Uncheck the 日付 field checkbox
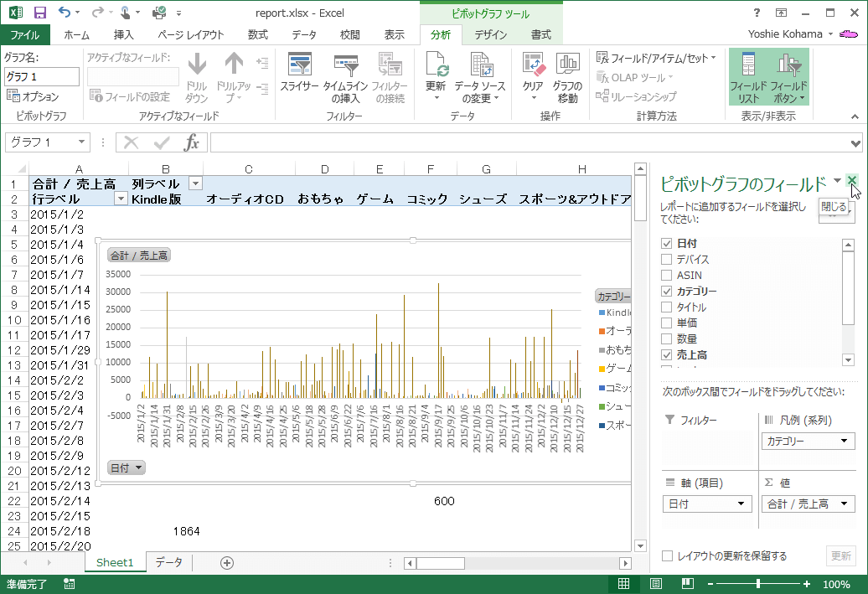The image size is (868, 594). [x=667, y=244]
